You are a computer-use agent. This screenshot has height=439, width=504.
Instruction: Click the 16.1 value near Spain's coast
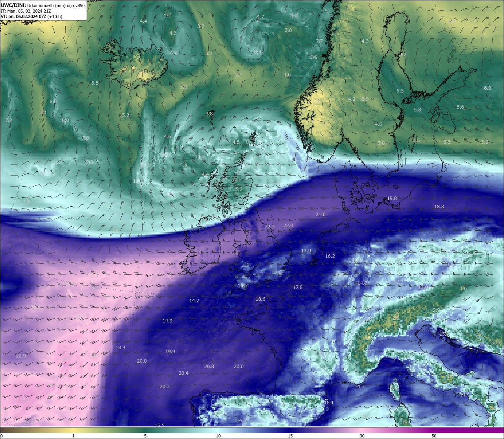(329, 403)
